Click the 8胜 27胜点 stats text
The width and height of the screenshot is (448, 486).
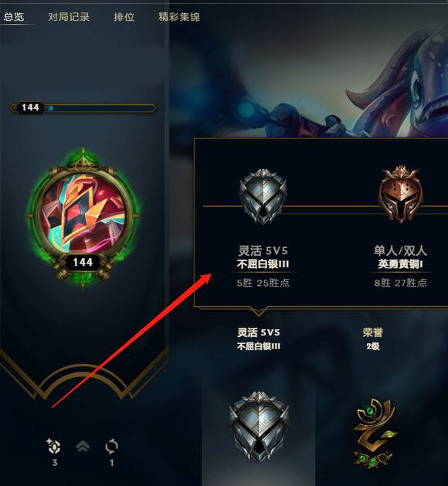coord(400,283)
